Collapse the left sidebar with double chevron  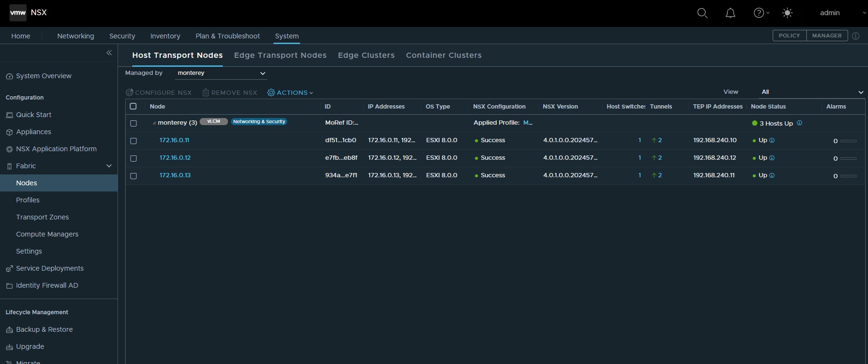click(x=109, y=53)
